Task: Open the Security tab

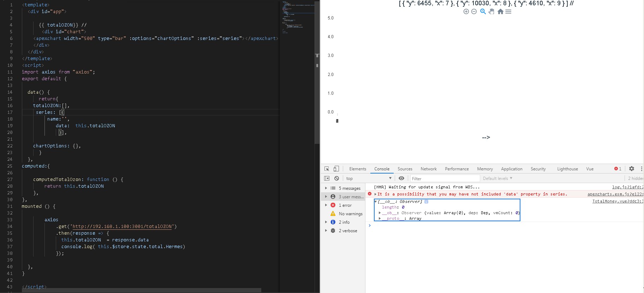Action: pyautogui.click(x=538, y=169)
